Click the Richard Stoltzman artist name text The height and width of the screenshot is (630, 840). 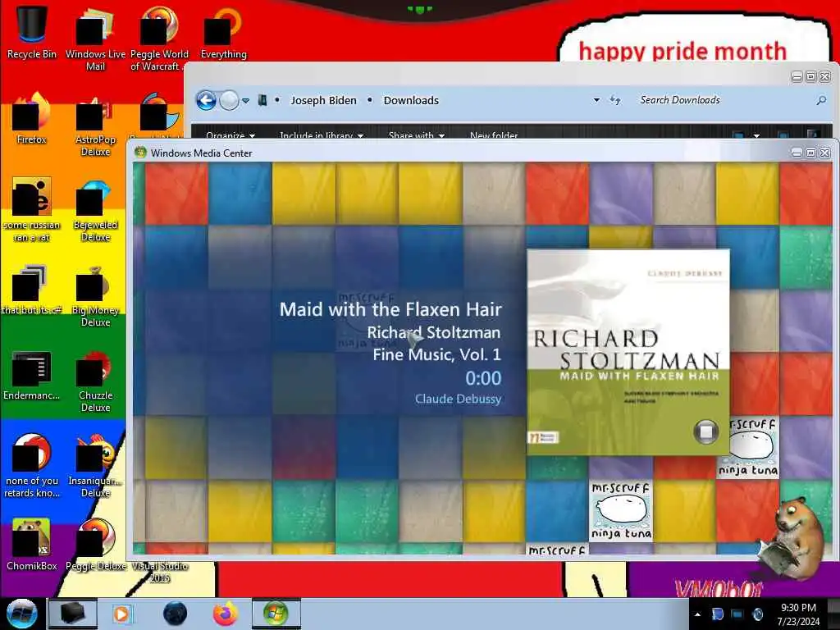point(433,333)
